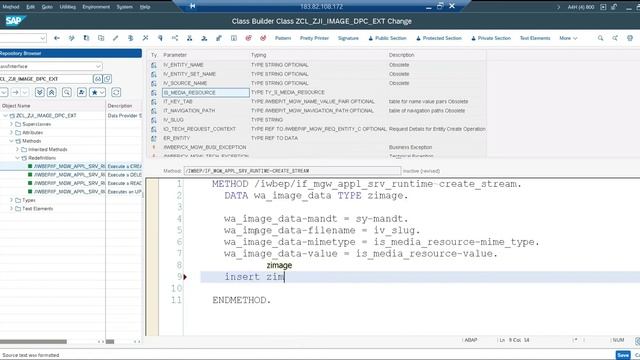640x360 pixels.
Task: Click the Collapse All Nodes double-chevron icon
Action: (x=52, y=92)
